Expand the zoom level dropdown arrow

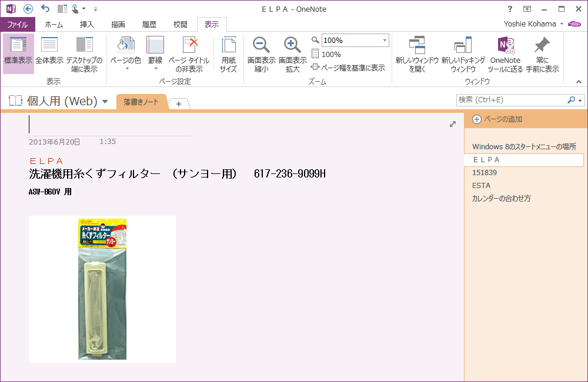click(x=385, y=40)
